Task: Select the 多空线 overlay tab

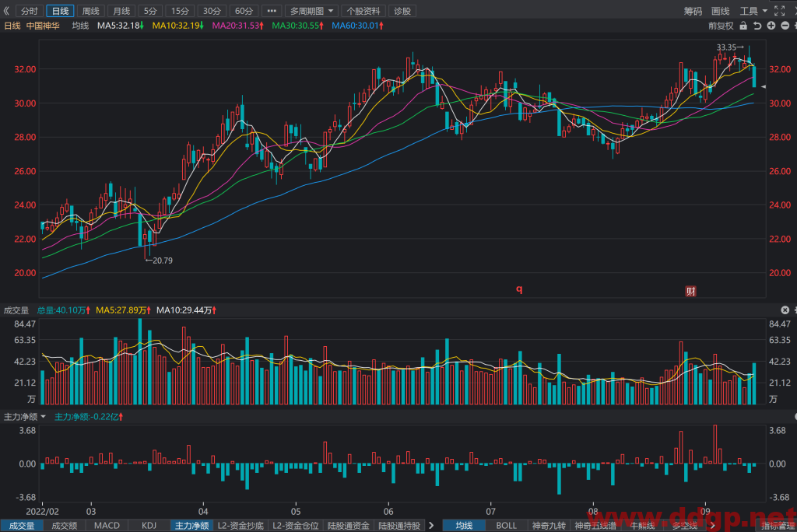Action: [685, 526]
